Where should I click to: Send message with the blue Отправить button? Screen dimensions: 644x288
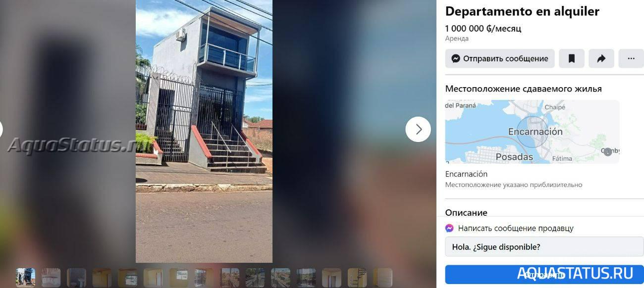coord(544,274)
